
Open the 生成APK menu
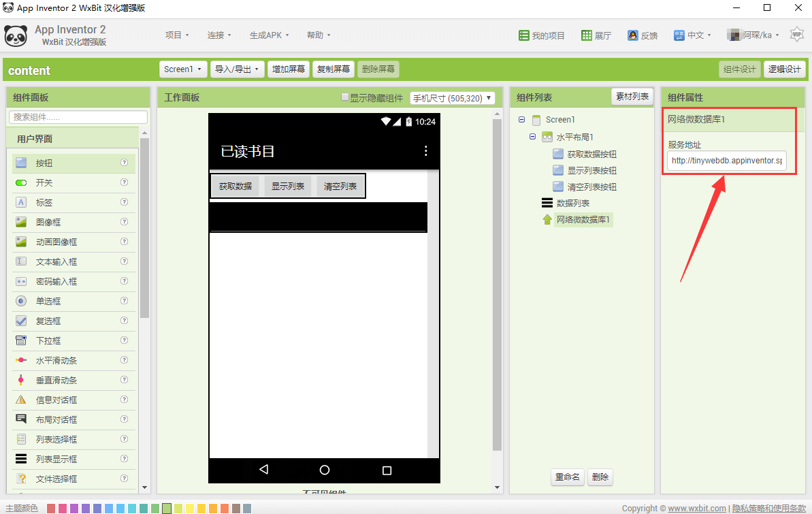(x=270, y=35)
